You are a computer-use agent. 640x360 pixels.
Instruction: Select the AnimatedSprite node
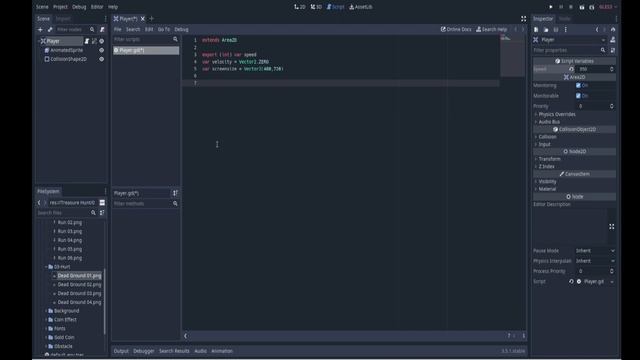pos(67,50)
